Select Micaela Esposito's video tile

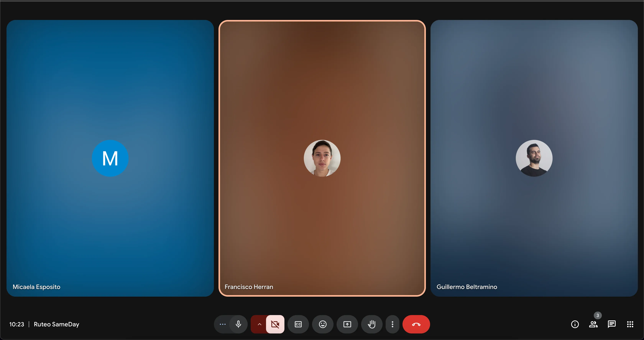(x=110, y=158)
